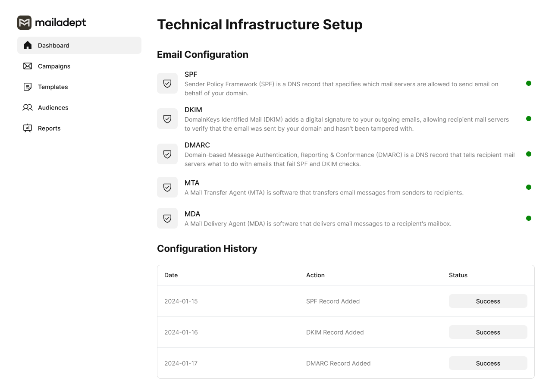Click Success status for DMARC Record Added
Screen dimensions: 552x392
coord(488,363)
